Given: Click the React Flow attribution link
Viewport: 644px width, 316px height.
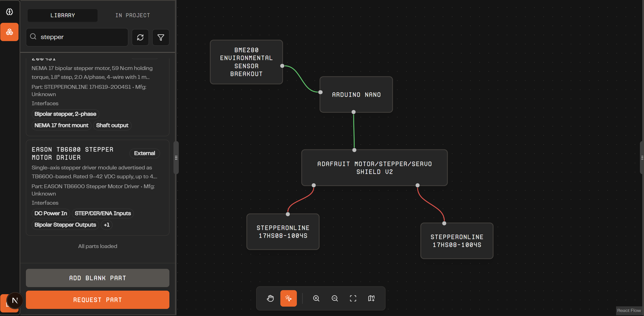Looking at the screenshot, I should [629, 310].
